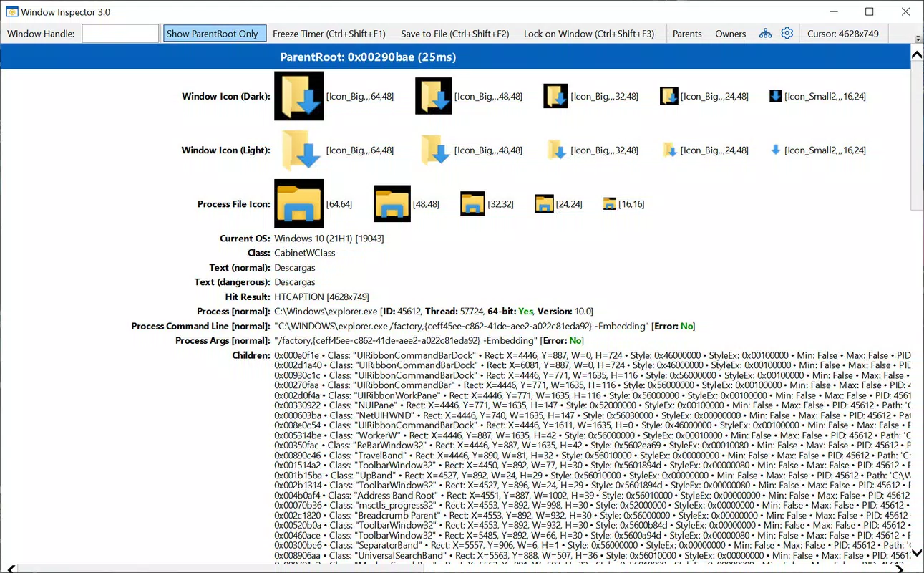Select the 64x64 process file icon

coord(298,203)
